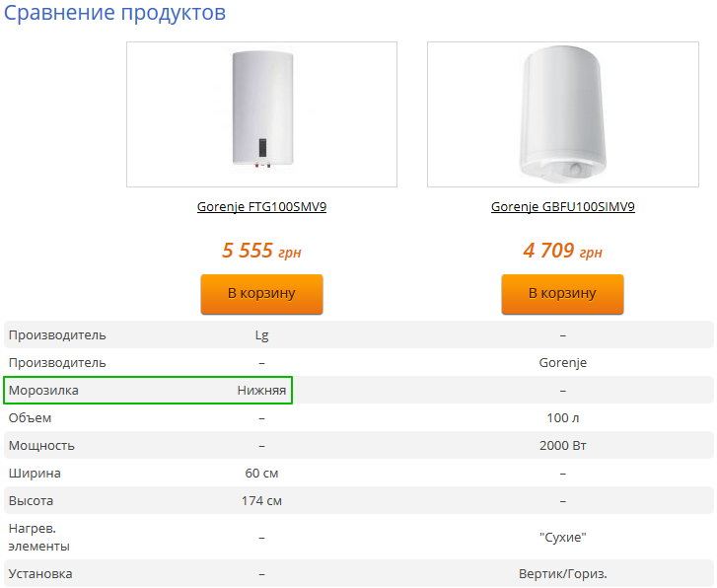The image size is (717, 588).
Task: Select the highlighted Морозилка row
Action: coord(148,391)
